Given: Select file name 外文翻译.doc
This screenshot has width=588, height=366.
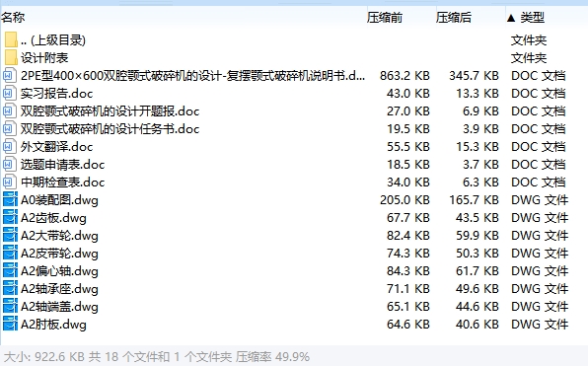Looking at the screenshot, I should (x=56, y=147).
